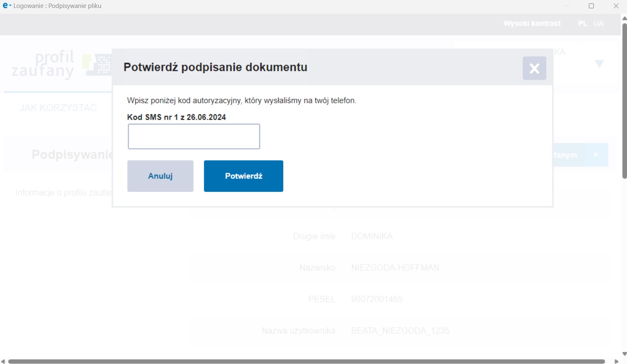Close the Potwierdź podpisanie dokumentu dialog
Viewport: 627px width, 364px height.
click(x=534, y=68)
